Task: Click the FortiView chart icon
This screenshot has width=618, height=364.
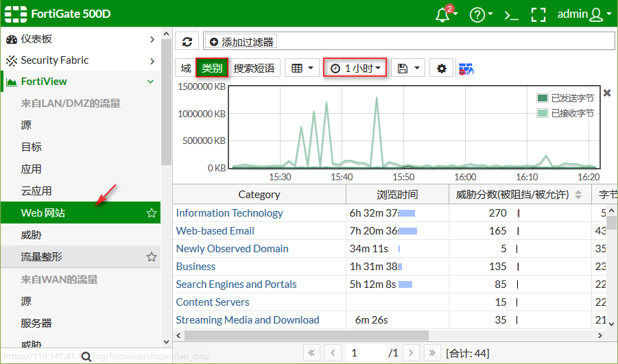Action: click(12, 82)
